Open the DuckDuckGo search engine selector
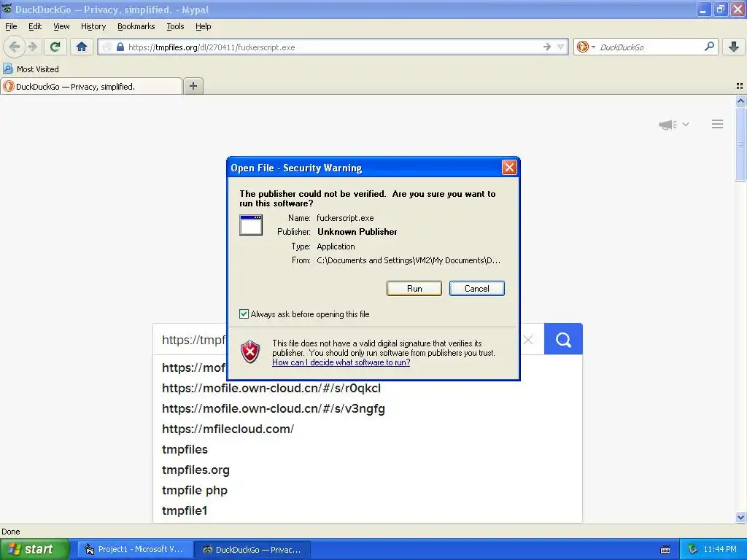 pos(586,47)
